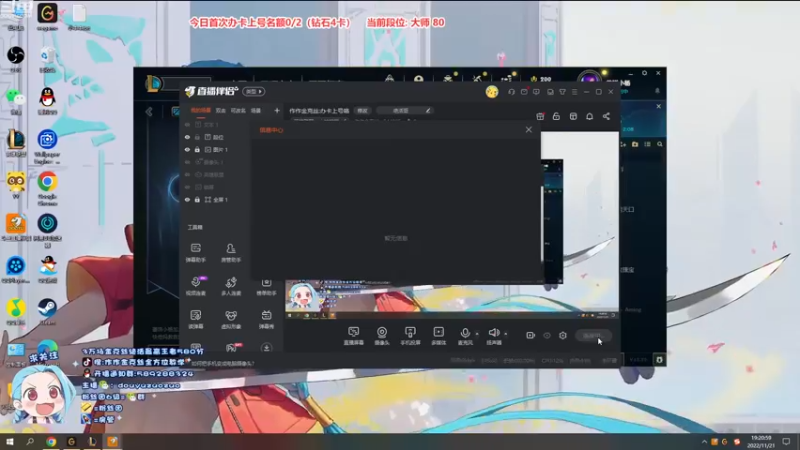Open the 选话题 topic selector
The width and height of the screenshot is (800, 450).
click(x=405, y=111)
